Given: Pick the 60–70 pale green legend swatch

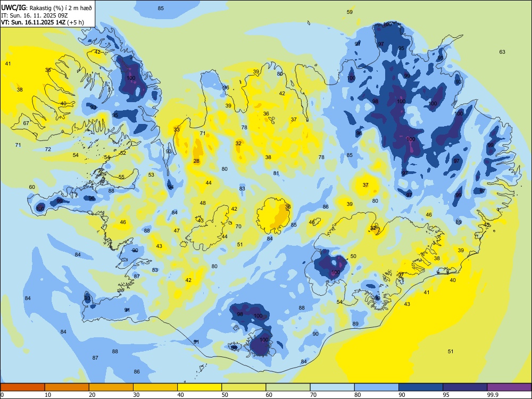Looking at the screenshot, I should (x=288, y=387).
